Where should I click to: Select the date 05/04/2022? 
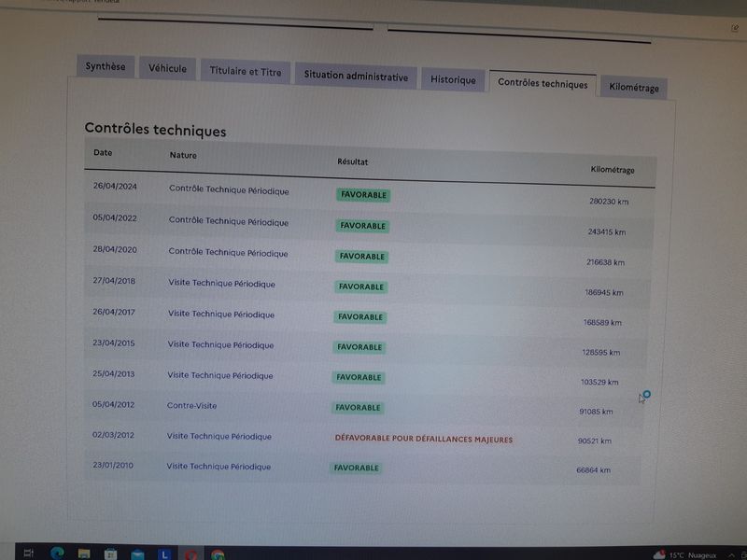click(115, 218)
